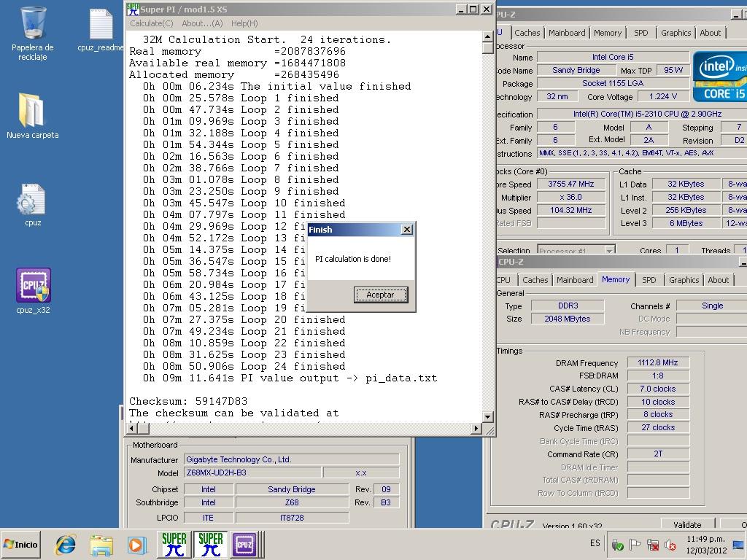Maximize the Super PI window
The height and width of the screenshot is (560, 747).
[x=473, y=9]
